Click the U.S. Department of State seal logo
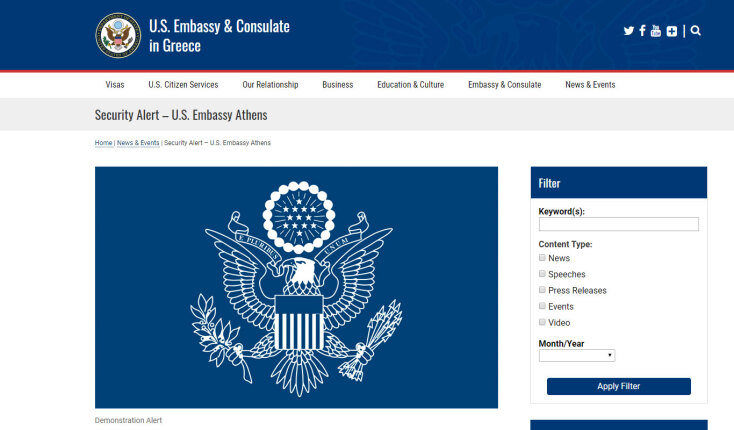The height and width of the screenshot is (430, 734). click(118, 35)
